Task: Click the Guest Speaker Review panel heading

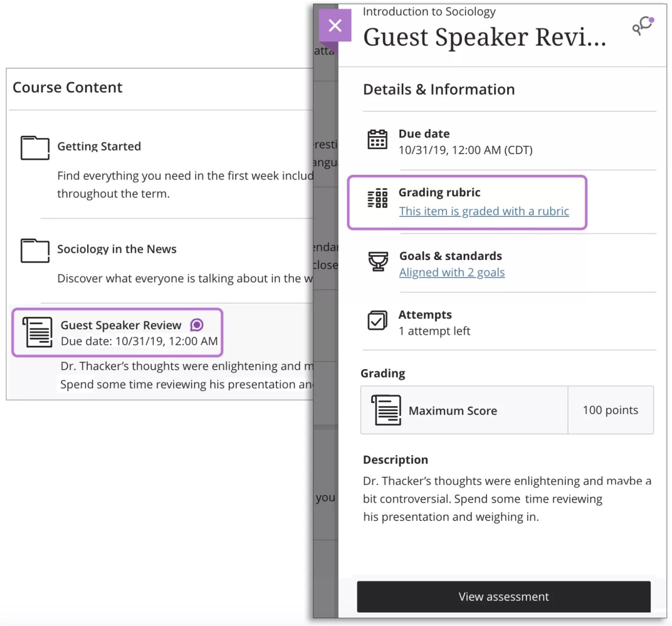Action: (x=484, y=37)
